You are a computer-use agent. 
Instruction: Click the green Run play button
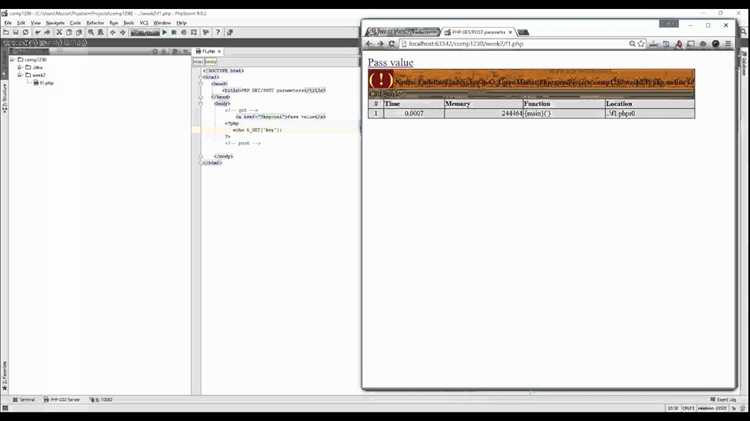tap(165, 32)
